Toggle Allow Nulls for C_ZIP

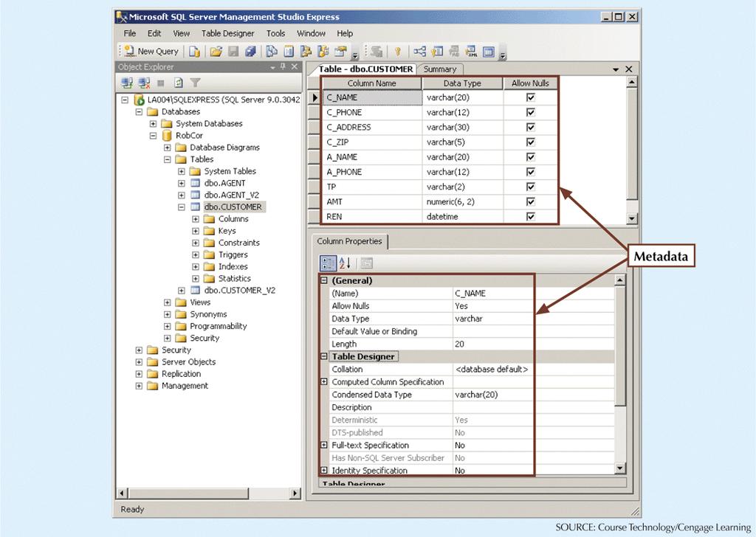click(x=530, y=142)
